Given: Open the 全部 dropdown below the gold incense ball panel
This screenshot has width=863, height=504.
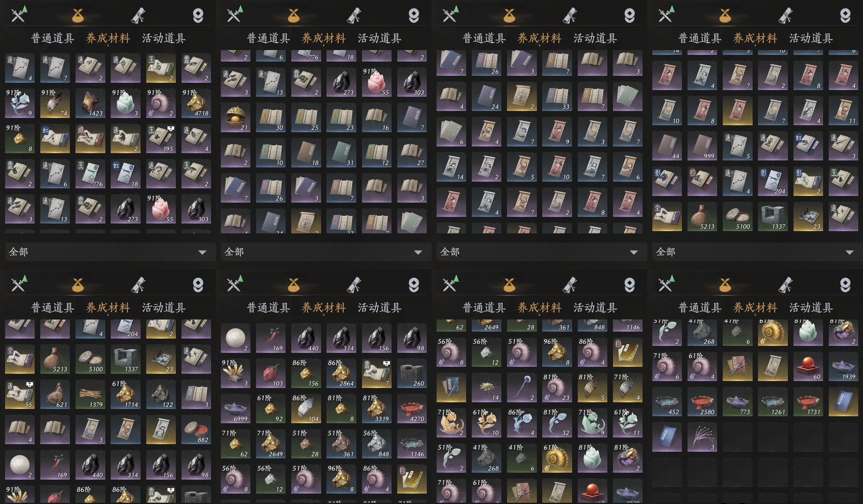Looking at the screenshot, I should point(324,252).
